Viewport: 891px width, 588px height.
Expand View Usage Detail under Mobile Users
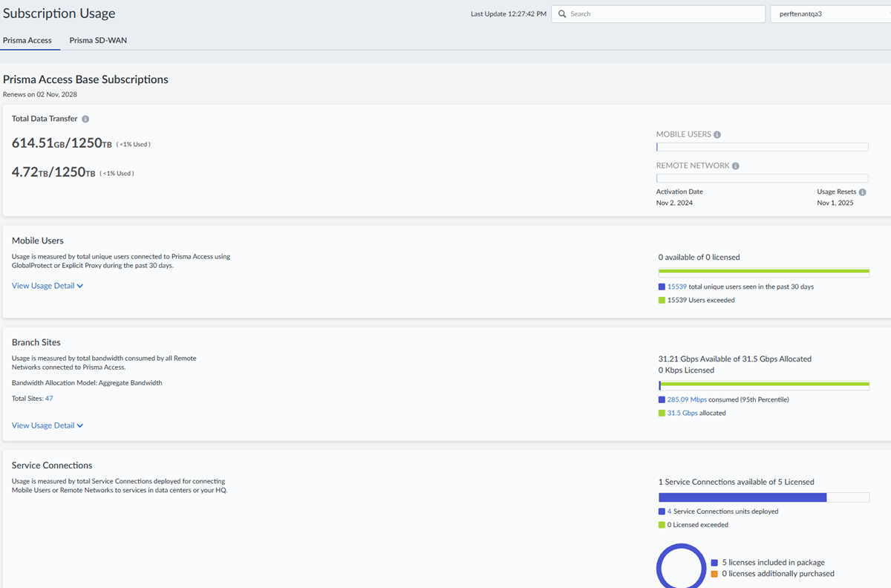[x=48, y=286]
